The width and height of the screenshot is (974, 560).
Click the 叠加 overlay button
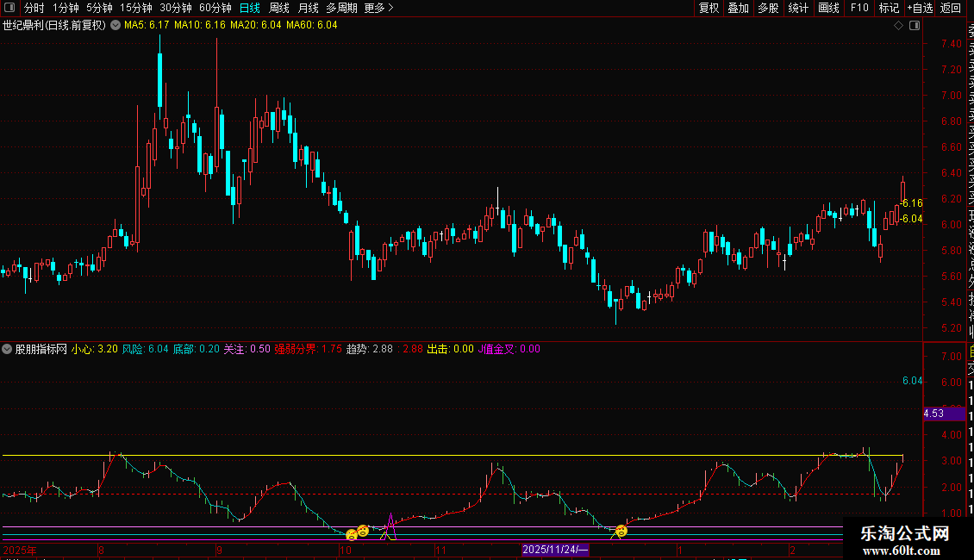click(x=738, y=9)
